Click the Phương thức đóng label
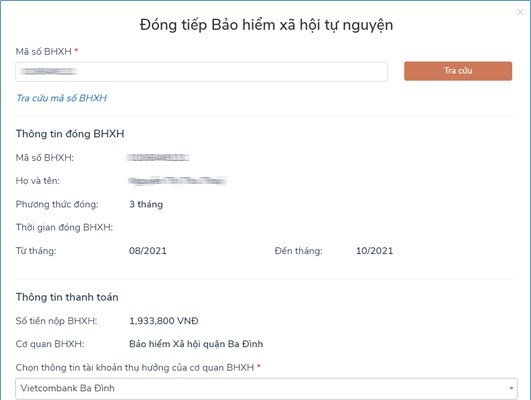 tap(57, 205)
